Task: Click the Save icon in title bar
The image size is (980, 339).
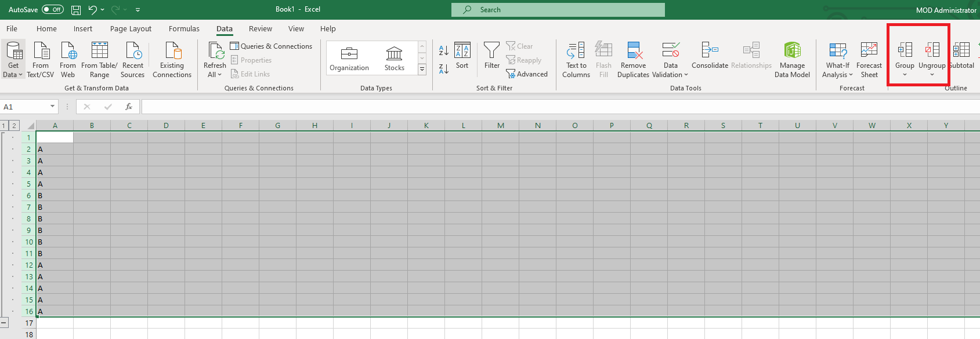Action: [76, 10]
